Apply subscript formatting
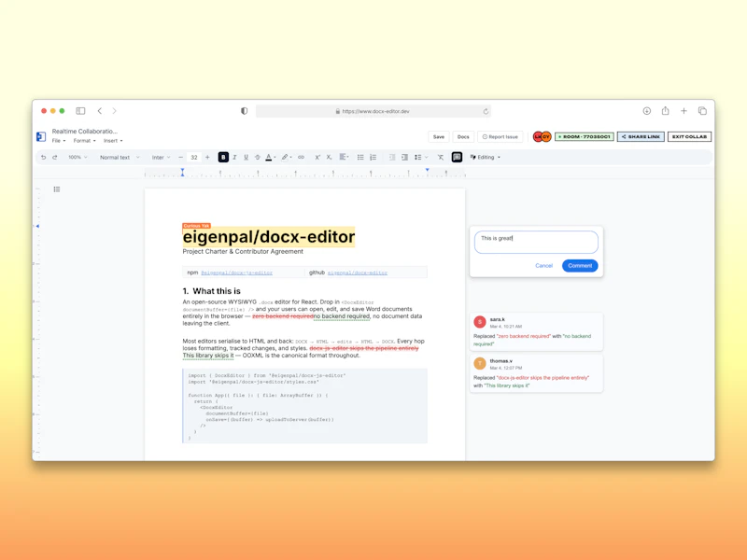747x560 pixels. 329,157
